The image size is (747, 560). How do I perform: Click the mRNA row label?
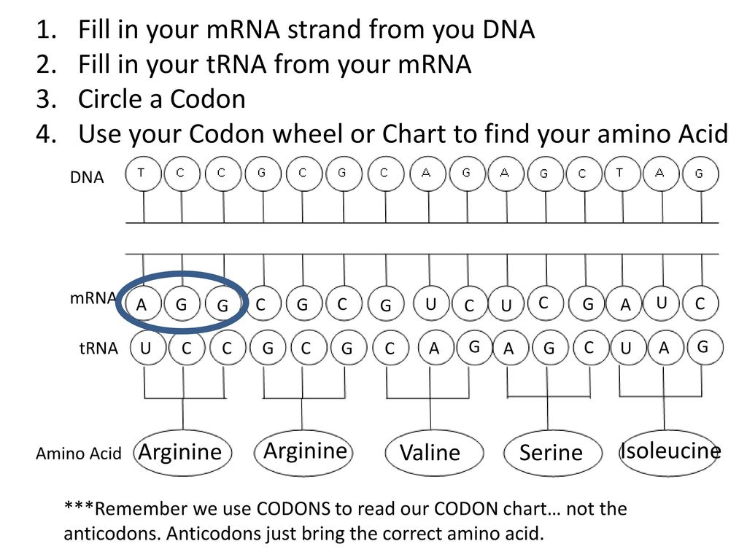pyautogui.click(x=93, y=298)
